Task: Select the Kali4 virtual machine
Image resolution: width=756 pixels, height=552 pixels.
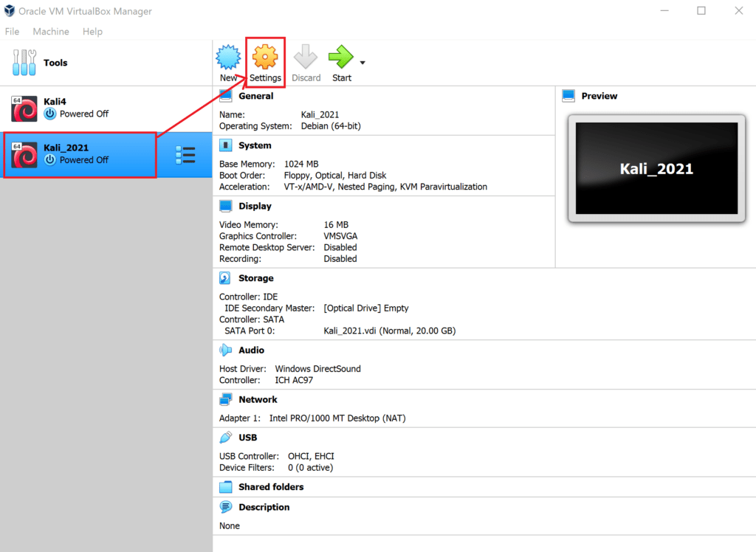Action: [x=106, y=108]
